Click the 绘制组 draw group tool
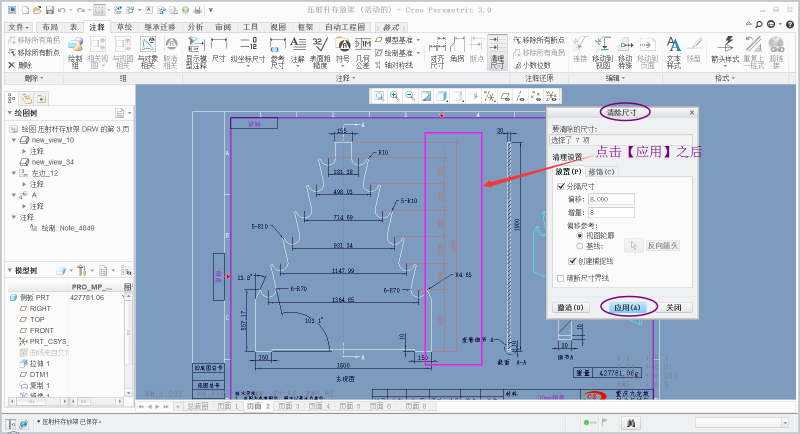800x434 pixels. click(75, 53)
